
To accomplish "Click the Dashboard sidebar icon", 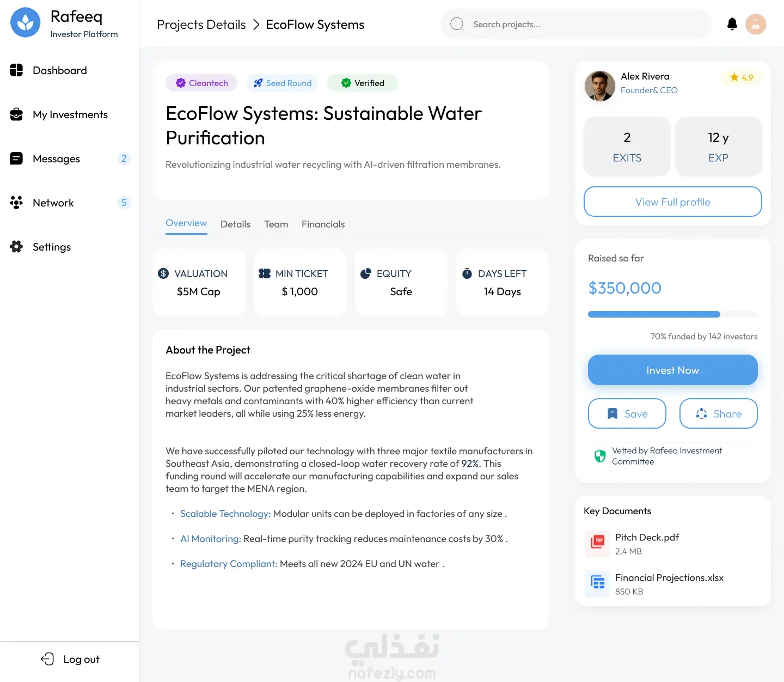I will [17, 70].
